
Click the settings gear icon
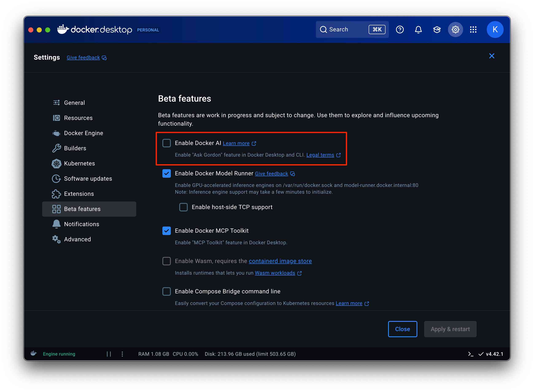point(455,30)
